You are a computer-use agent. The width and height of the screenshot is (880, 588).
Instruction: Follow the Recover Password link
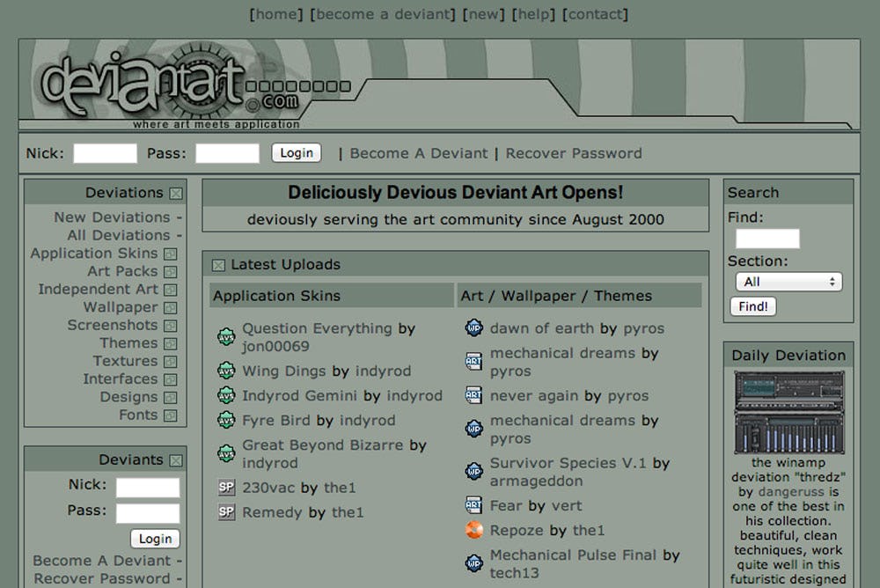(573, 152)
